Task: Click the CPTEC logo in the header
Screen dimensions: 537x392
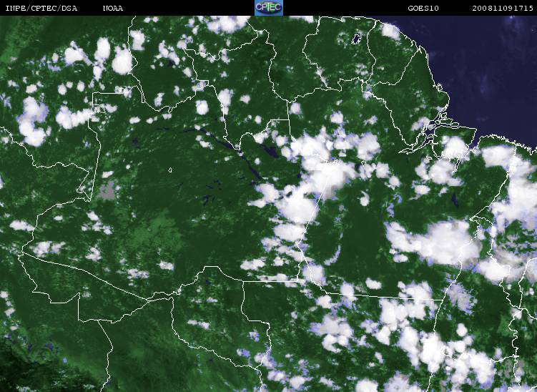Action: [x=269, y=8]
